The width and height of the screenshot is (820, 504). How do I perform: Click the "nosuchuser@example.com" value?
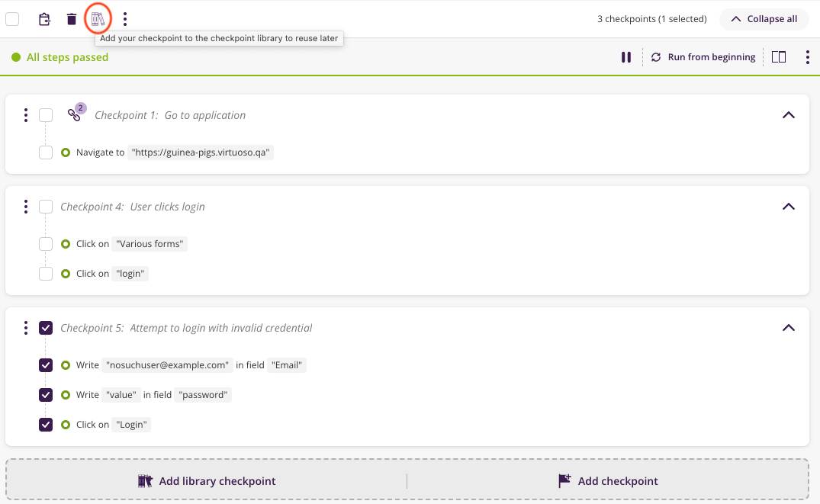[167, 365]
